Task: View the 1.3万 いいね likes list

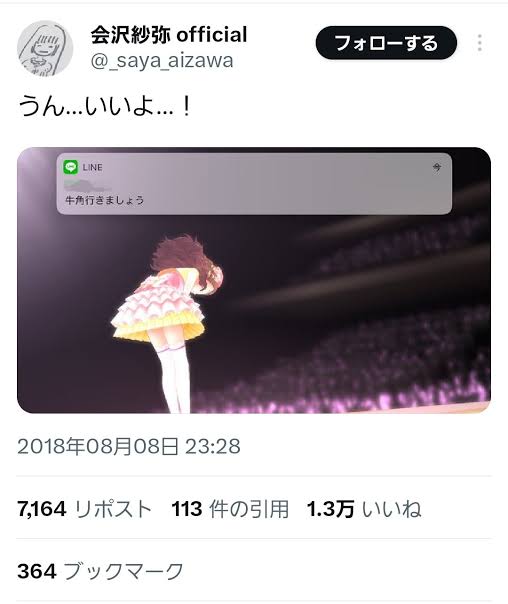Action: [x=364, y=509]
